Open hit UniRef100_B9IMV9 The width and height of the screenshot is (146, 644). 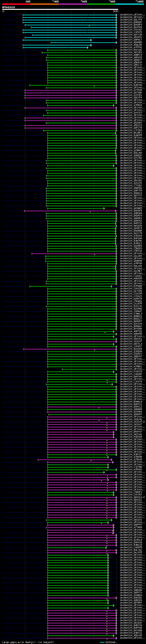point(131,27)
